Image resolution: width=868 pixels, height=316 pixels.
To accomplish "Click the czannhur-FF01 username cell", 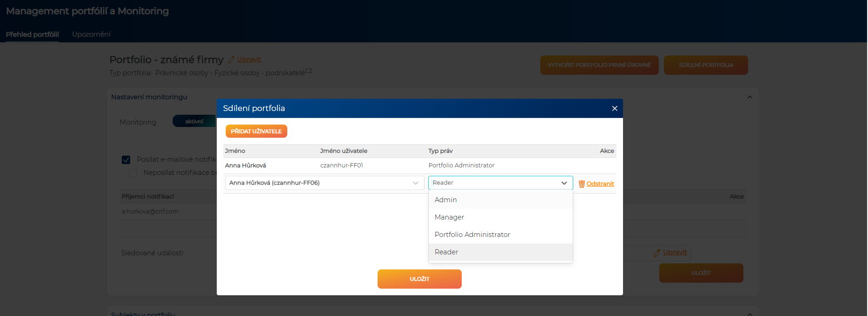I will [x=341, y=166].
